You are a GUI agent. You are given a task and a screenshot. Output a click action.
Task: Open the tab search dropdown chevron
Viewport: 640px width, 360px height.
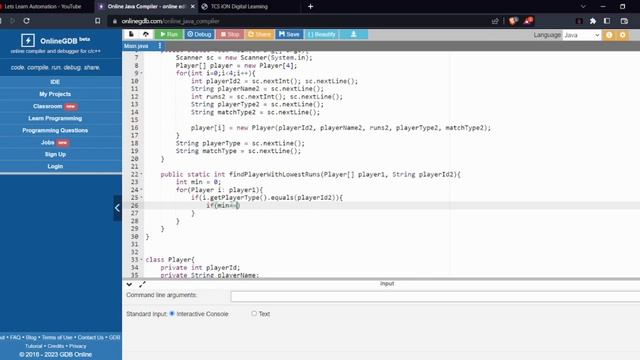pos(583,7)
